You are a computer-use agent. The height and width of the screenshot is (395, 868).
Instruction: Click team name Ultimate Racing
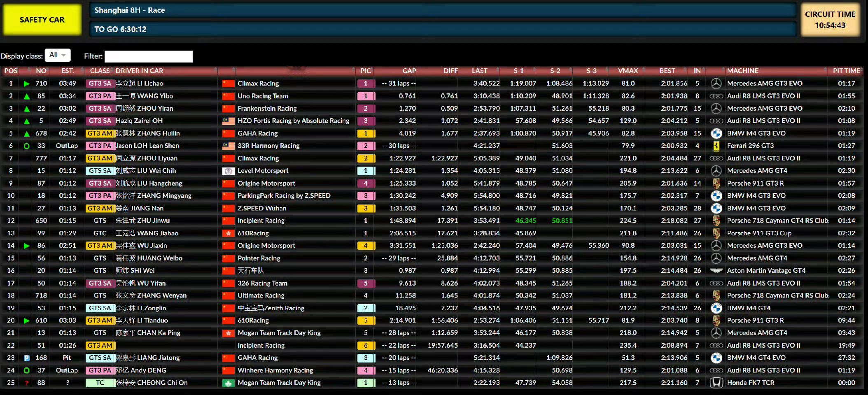[261, 295]
